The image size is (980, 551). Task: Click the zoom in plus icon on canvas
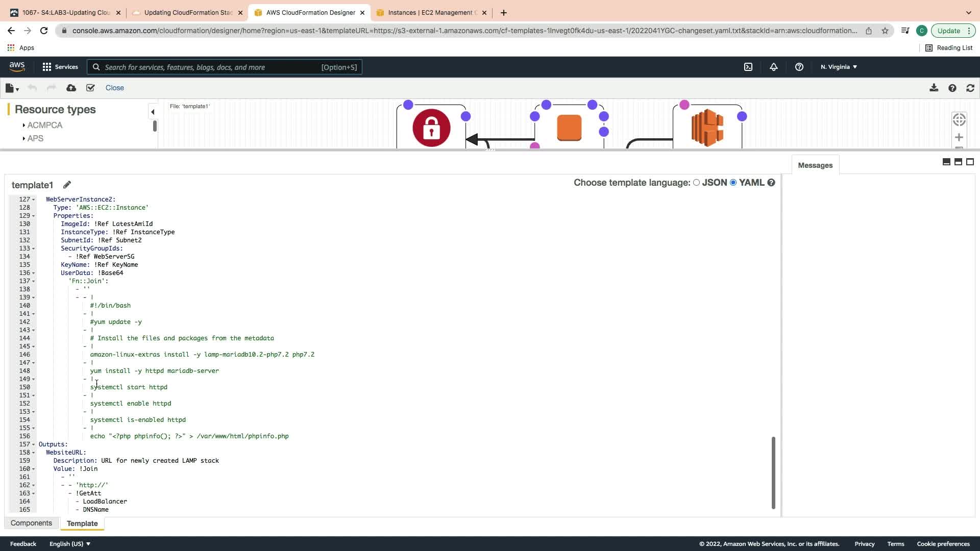[x=959, y=137]
